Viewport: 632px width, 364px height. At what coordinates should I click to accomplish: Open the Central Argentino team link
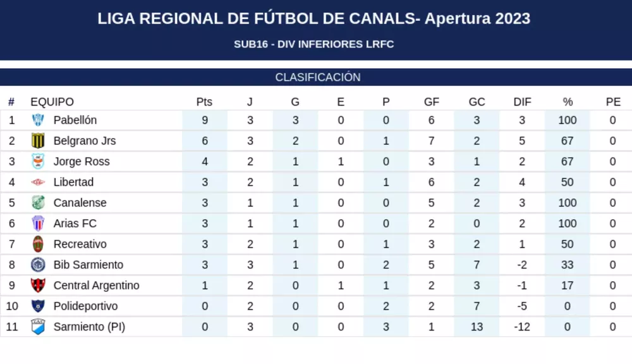click(x=96, y=286)
